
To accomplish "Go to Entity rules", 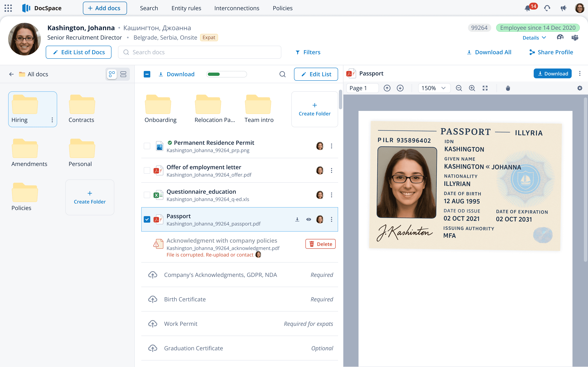I will (x=186, y=8).
